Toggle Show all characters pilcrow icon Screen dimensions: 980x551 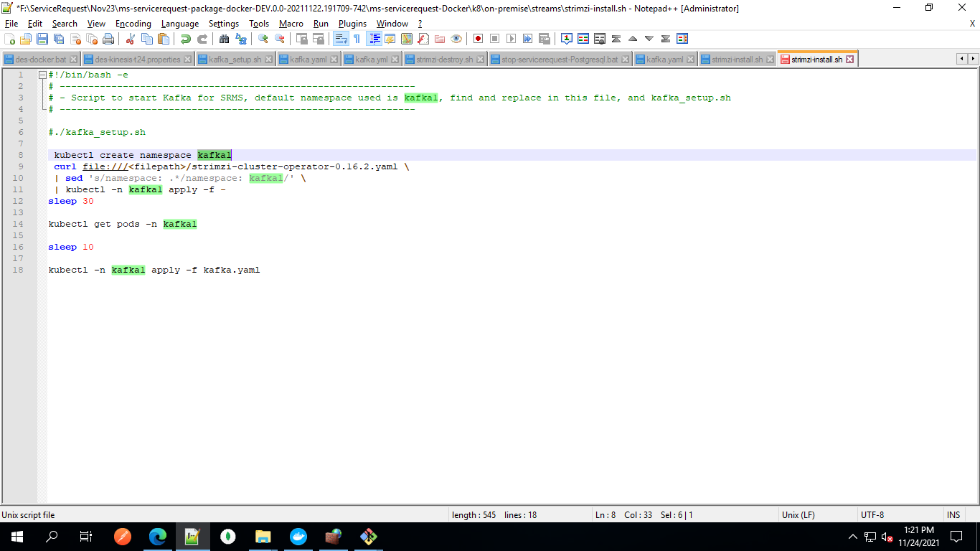pyautogui.click(x=357, y=39)
